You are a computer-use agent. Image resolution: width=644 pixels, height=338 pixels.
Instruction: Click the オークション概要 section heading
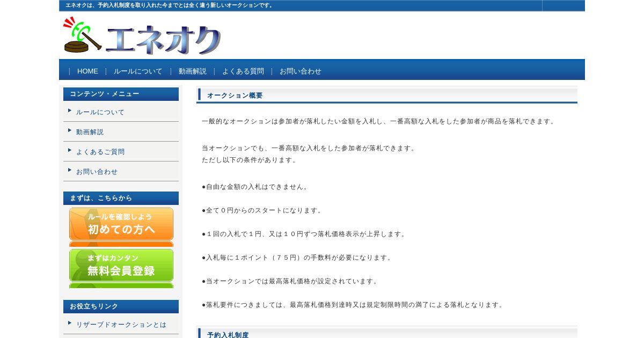coord(235,95)
